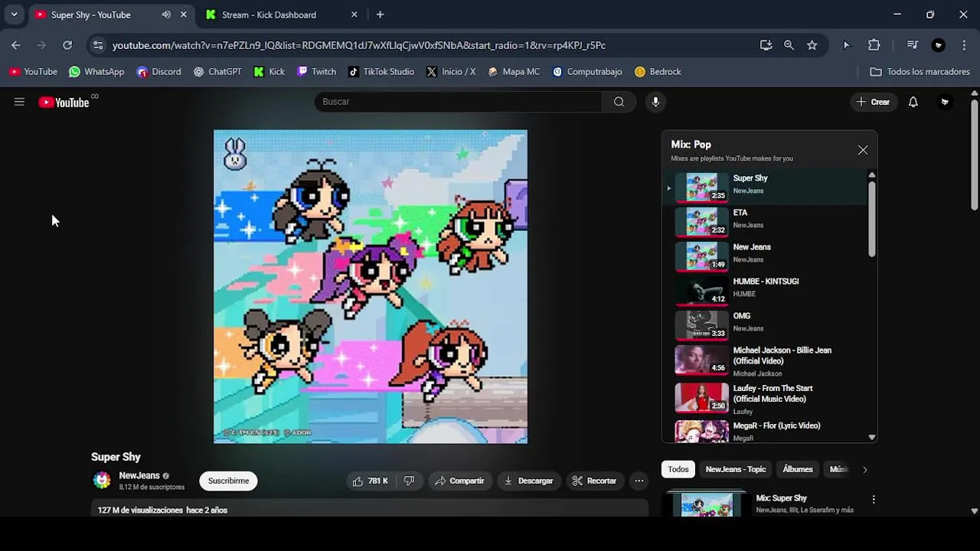Open the Inicio / X bookmark
This screenshot has height=551, width=980.
[x=451, y=72]
